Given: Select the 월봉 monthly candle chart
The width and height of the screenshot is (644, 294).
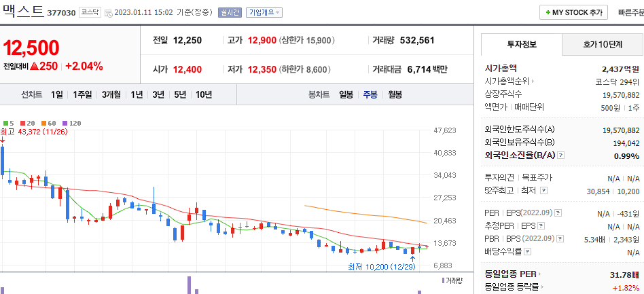Looking at the screenshot, I should (395, 95).
